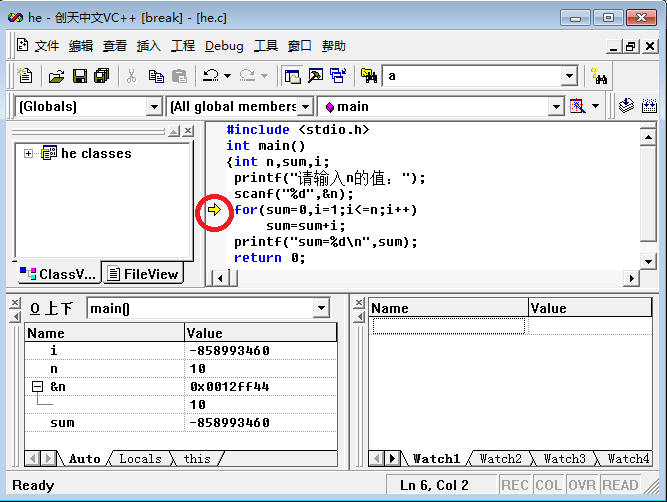Select the Locals variables tab
Screen dimensions: 667x502
click(x=140, y=459)
